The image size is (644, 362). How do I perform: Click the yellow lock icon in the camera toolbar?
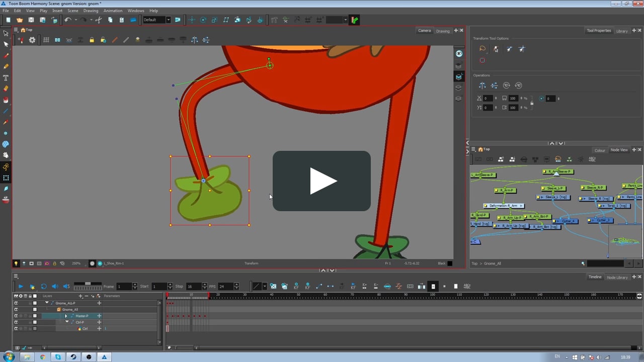tap(92, 40)
